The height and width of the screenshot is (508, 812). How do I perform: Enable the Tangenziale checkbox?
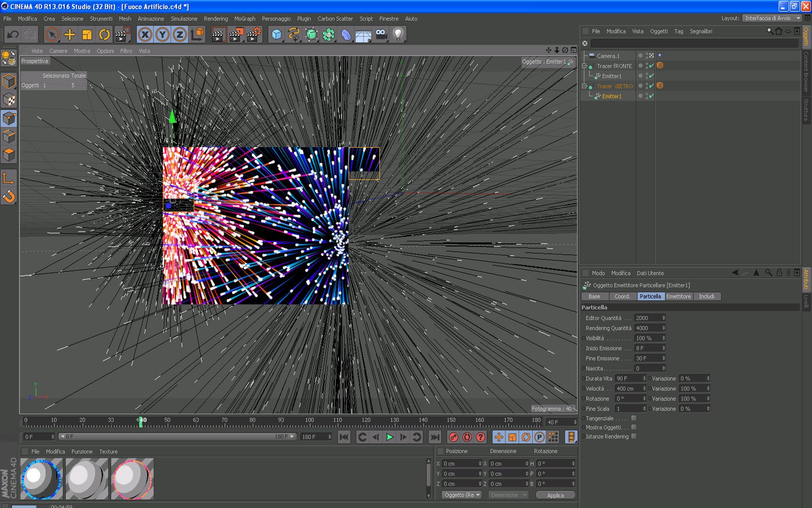(x=634, y=418)
